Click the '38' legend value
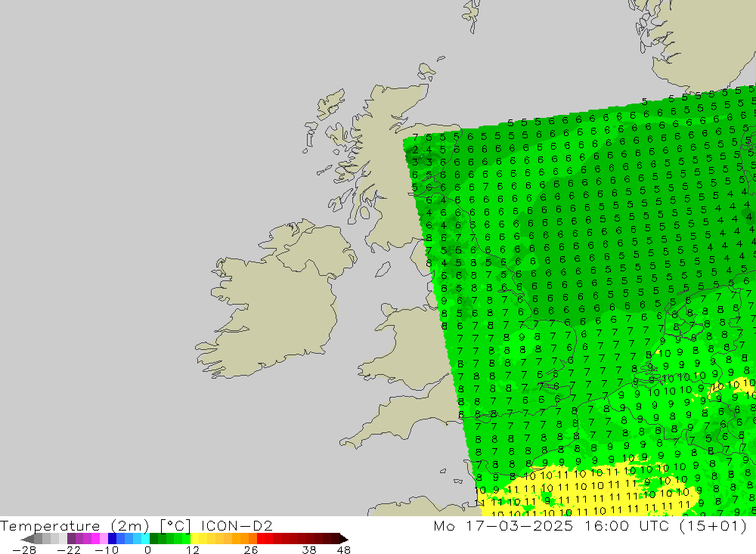Screen dimensions: 756x554 click(309, 550)
